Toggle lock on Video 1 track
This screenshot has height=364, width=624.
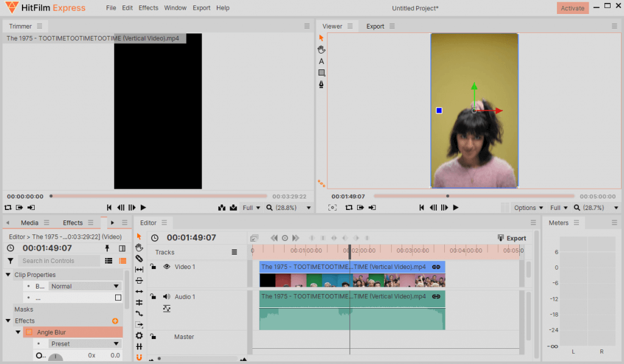tap(153, 266)
